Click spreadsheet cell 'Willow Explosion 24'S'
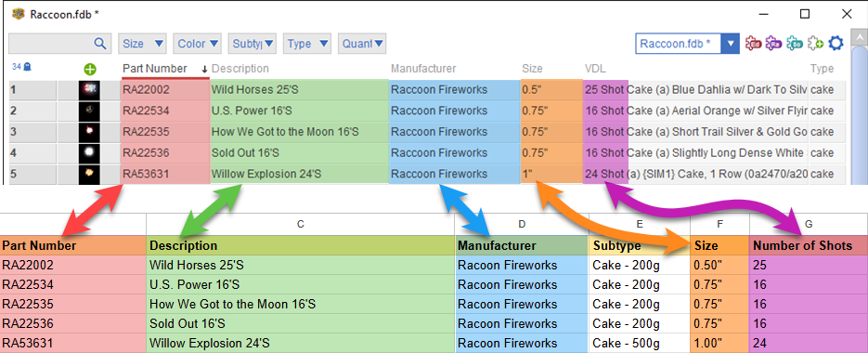Screen dimensions: 868x353 (x=300, y=343)
